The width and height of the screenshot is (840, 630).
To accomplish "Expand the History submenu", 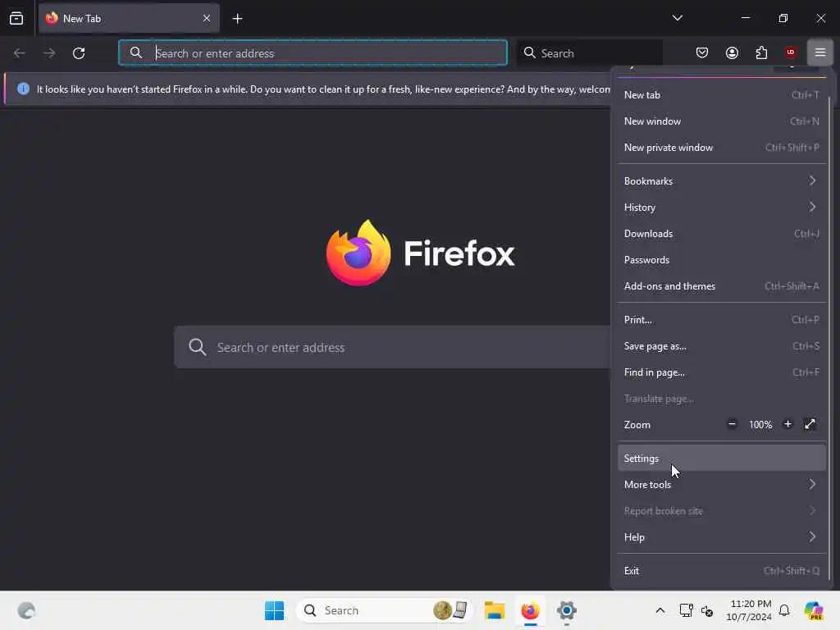I will pos(721,208).
